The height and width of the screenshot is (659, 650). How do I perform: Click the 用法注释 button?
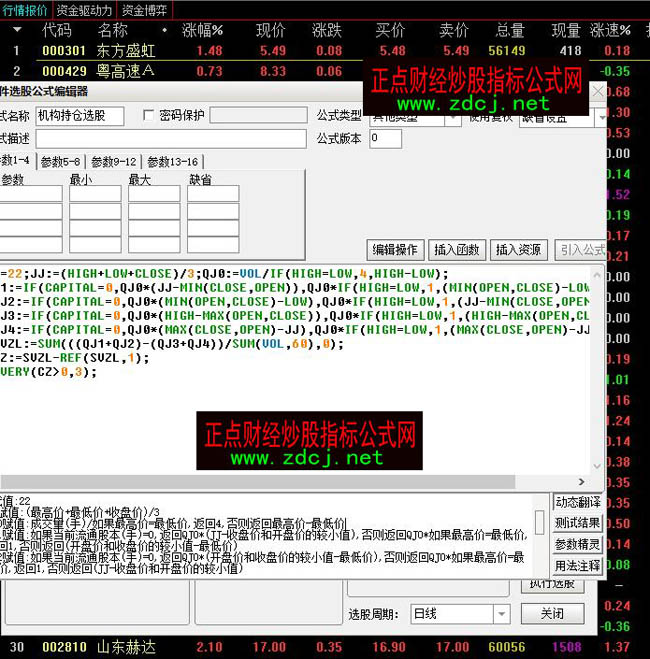point(578,565)
